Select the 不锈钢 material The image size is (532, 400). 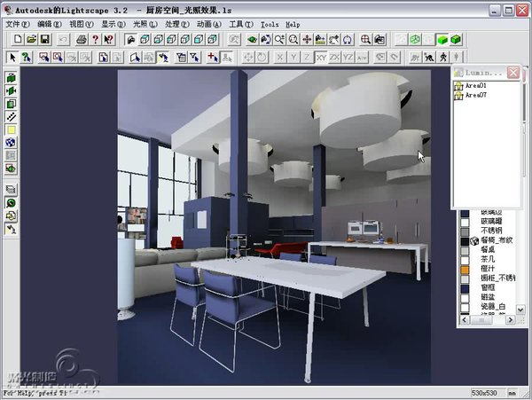click(x=491, y=231)
